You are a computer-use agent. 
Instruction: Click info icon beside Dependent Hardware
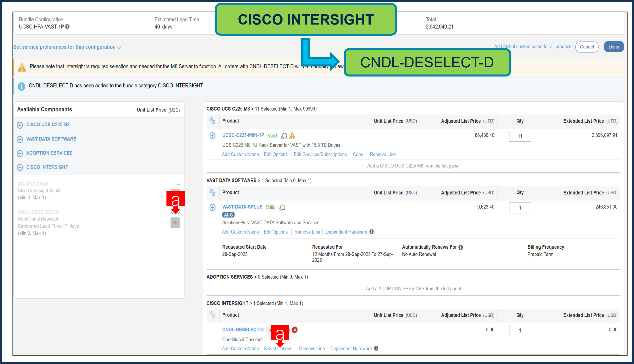click(372, 232)
